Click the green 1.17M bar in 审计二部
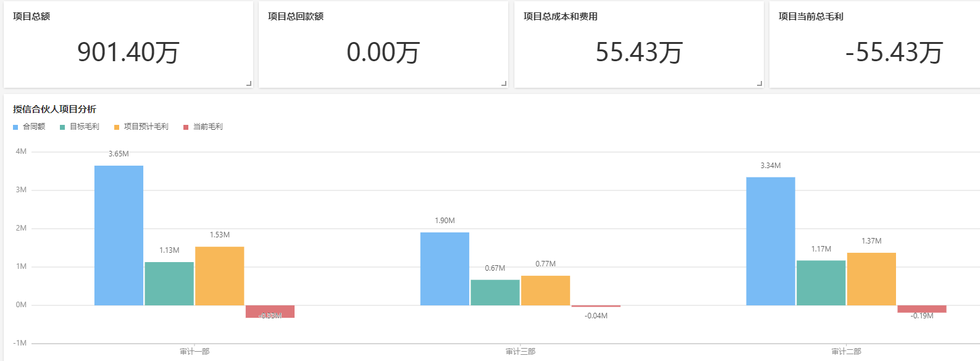980x361 pixels. pos(821,282)
